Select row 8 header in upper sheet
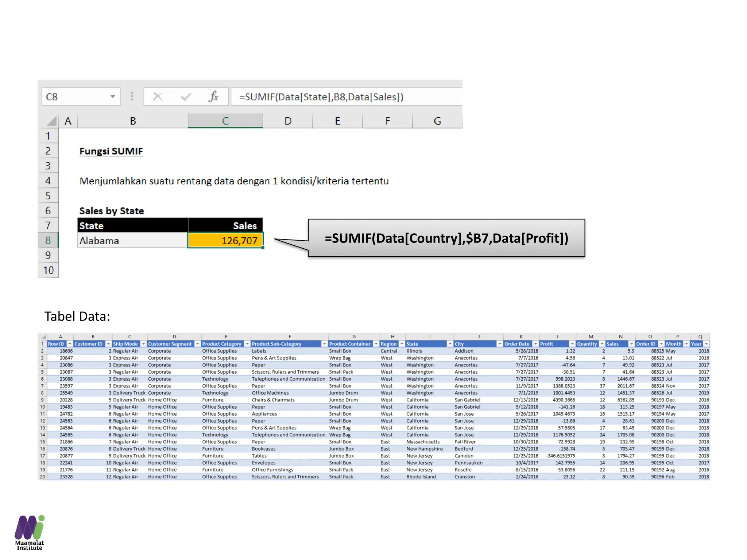The height and width of the screenshot is (560, 747). [48, 241]
